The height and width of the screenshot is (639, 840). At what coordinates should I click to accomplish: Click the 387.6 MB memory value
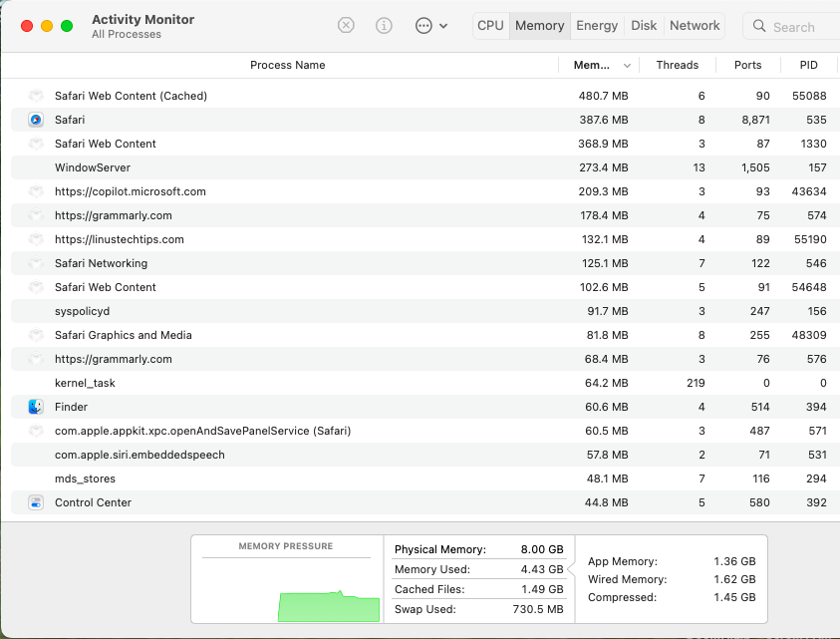604,120
